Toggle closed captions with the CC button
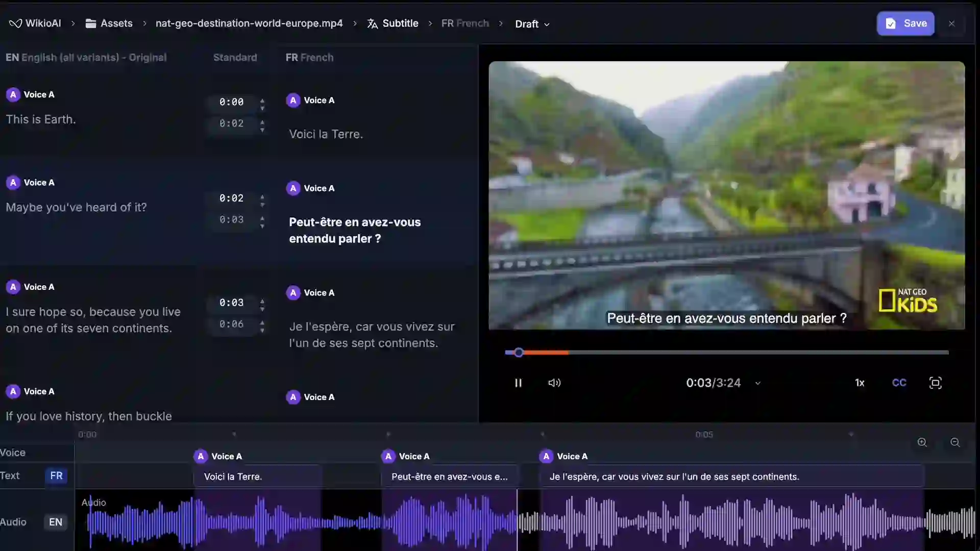Screen dimensions: 980x551 tap(898, 383)
